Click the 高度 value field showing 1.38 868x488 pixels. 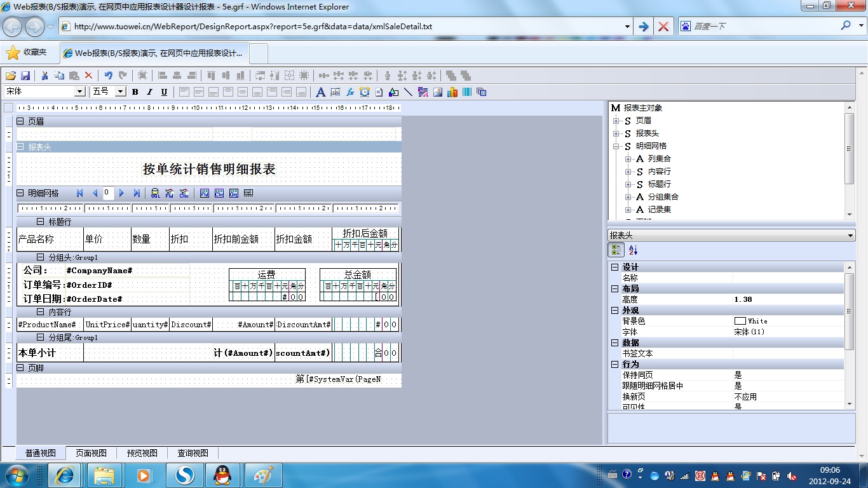[x=788, y=299]
